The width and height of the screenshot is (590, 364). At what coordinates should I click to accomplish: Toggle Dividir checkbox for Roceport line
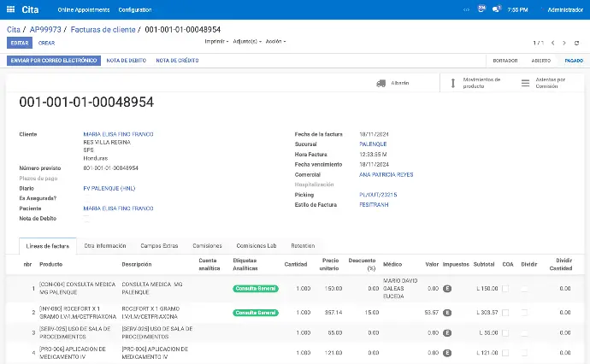pyautogui.click(x=525, y=313)
